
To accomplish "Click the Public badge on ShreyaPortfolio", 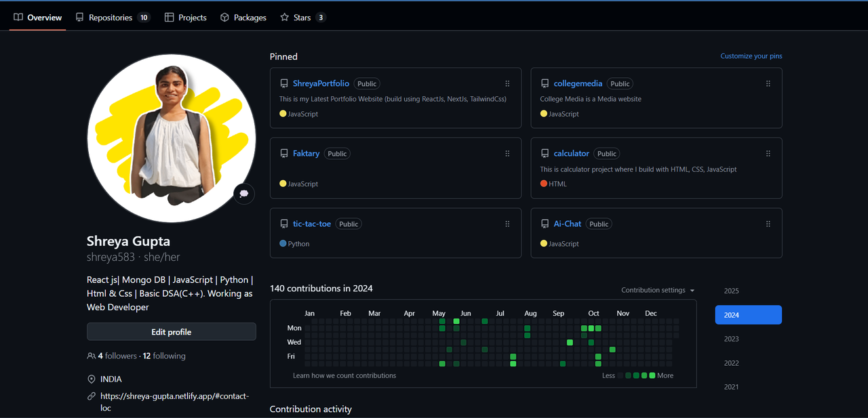I will 367,84.
